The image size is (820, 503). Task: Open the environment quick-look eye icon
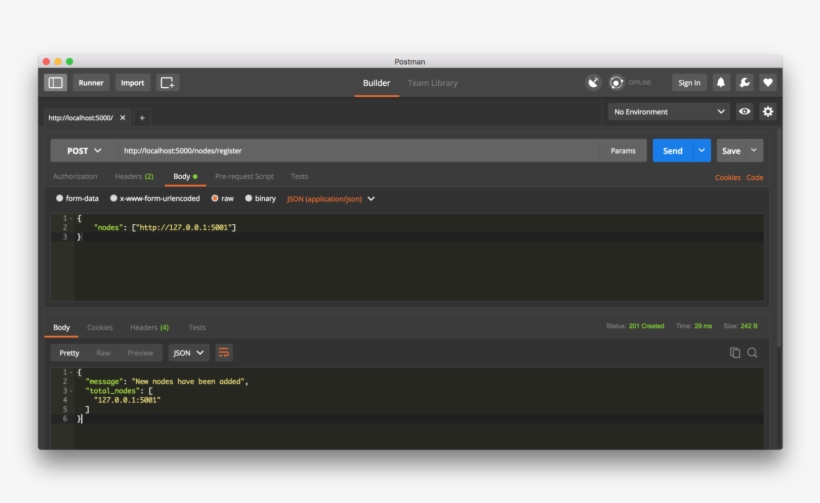point(744,111)
